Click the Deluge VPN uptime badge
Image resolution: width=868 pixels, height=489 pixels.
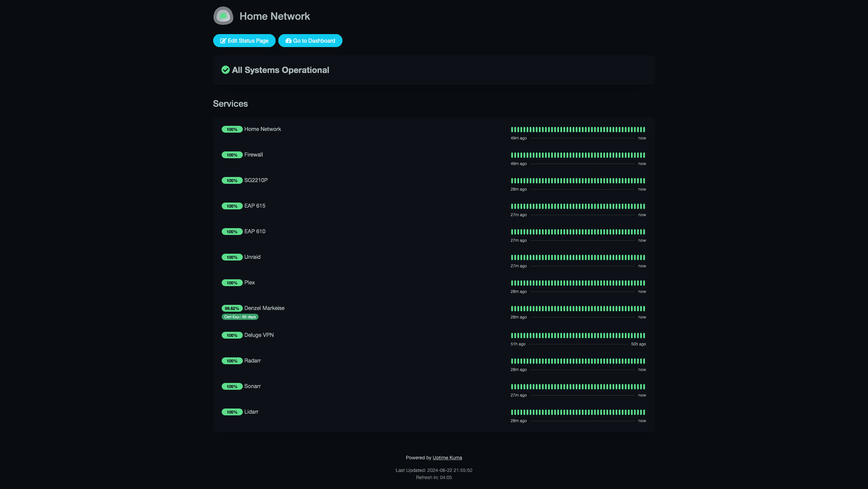click(x=232, y=335)
